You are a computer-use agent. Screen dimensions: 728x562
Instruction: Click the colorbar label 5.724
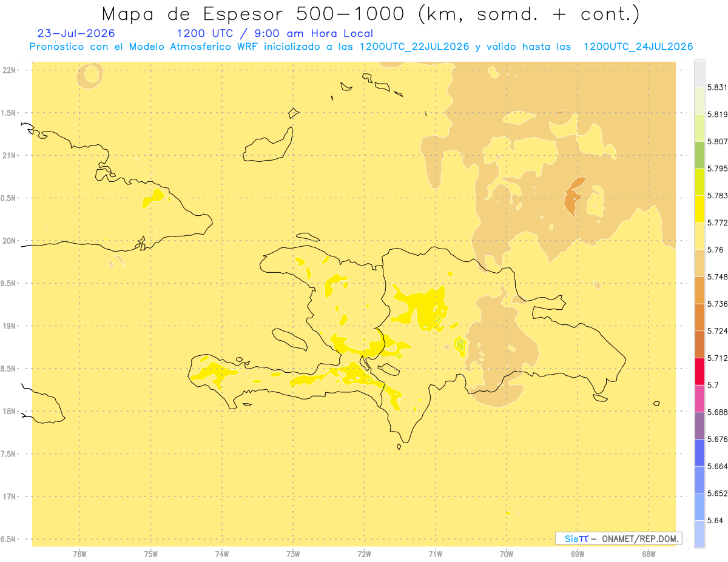(718, 331)
